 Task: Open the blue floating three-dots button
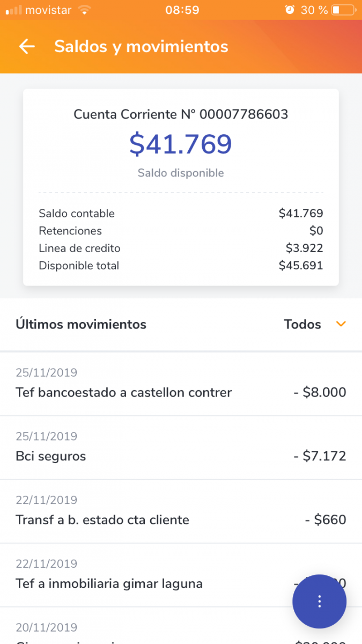319,601
